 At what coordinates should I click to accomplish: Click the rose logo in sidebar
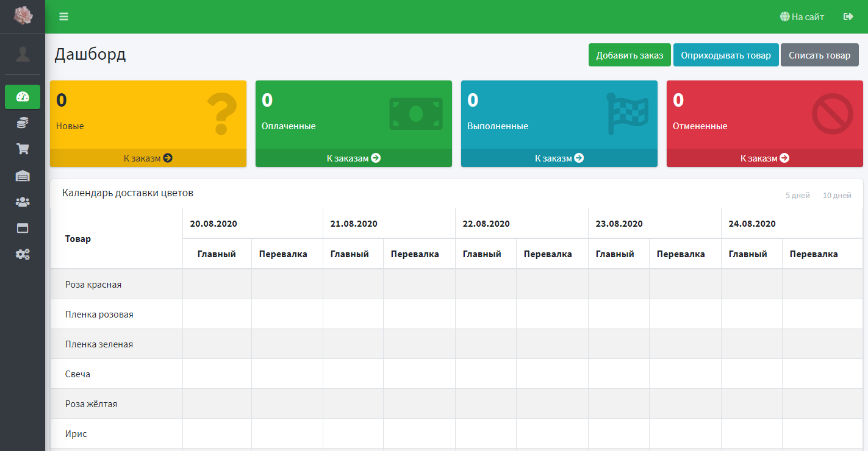[23, 16]
